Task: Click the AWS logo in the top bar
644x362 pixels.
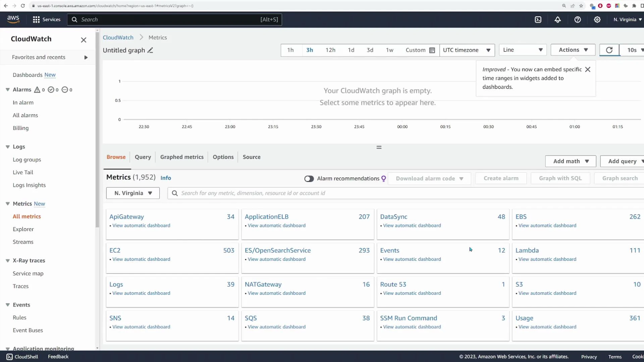Action: (x=13, y=19)
